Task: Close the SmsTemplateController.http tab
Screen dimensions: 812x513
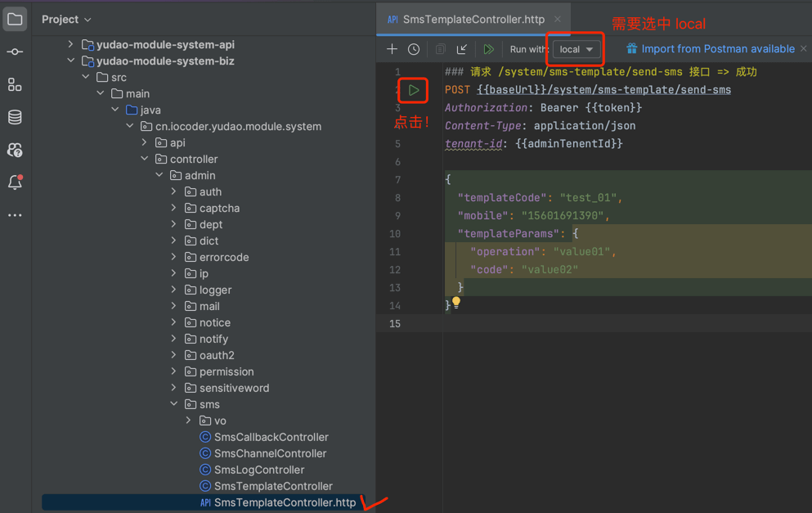Action: (x=558, y=19)
